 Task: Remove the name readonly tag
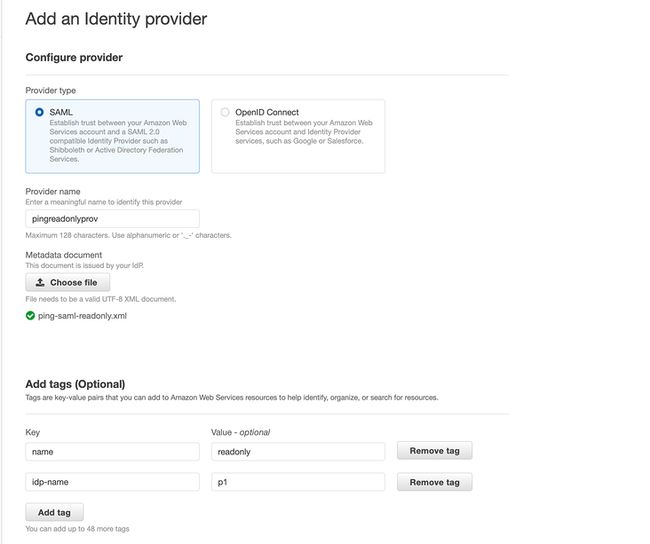coord(434,451)
